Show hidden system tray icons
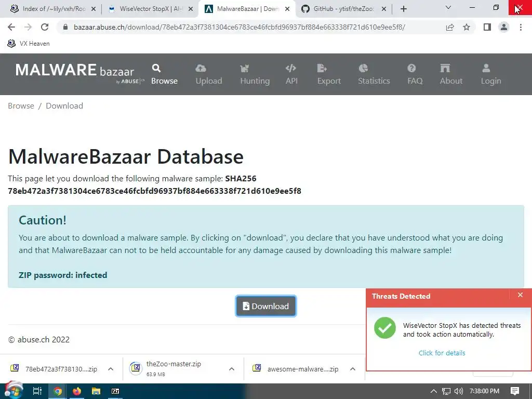 tap(434, 391)
